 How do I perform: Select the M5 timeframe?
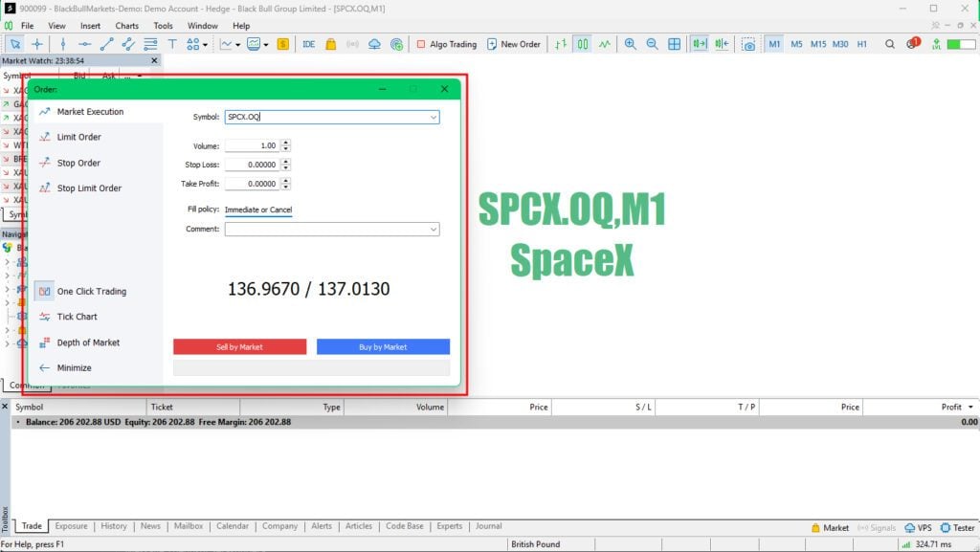click(x=796, y=44)
